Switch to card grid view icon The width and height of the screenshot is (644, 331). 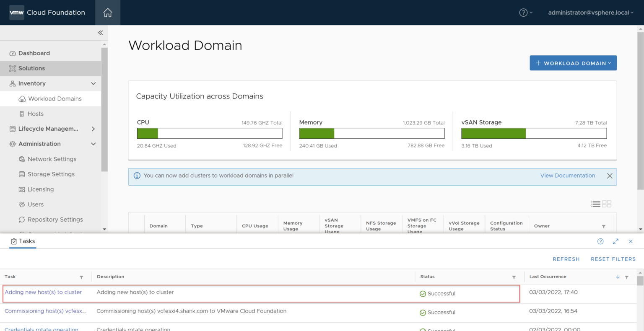pyautogui.click(x=607, y=204)
